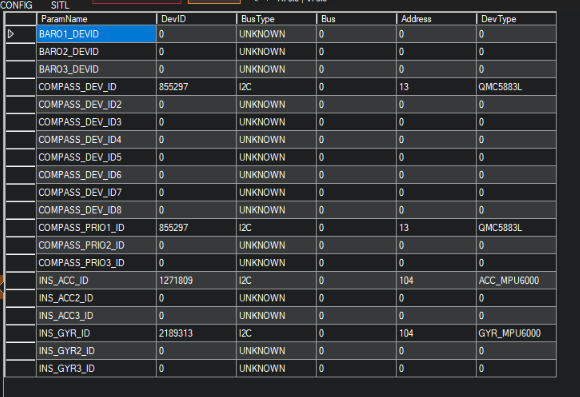The height and width of the screenshot is (397, 580).
Task: Click the BusType column header
Action: point(276,19)
